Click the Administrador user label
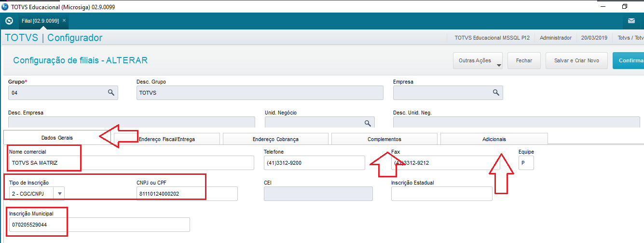The height and width of the screenshot is (243, 644). click(556, 38)
